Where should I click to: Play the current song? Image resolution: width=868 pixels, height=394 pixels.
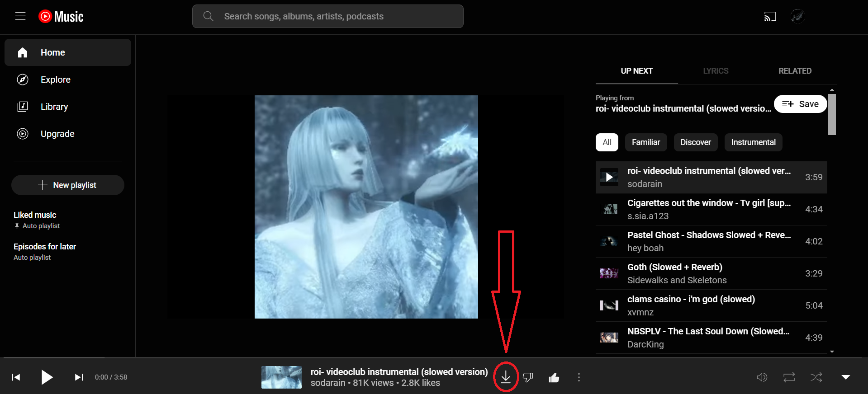coord(47,377)
